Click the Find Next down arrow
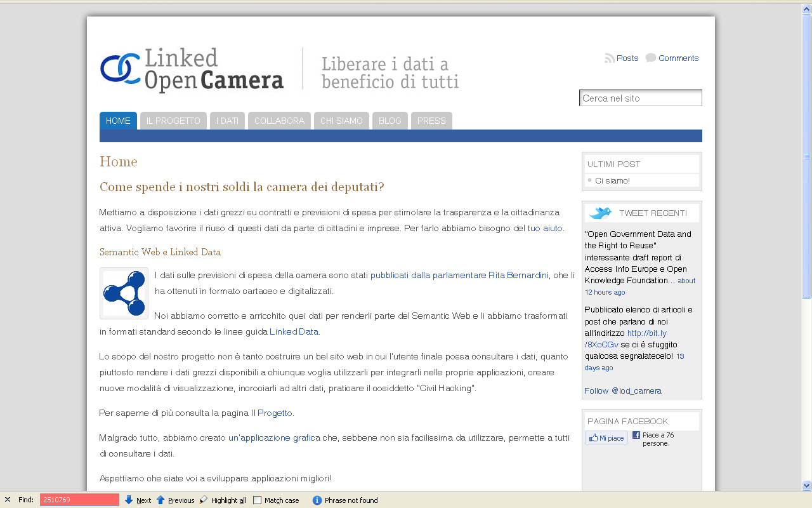 pyautogui.click(x=129, y=500)
